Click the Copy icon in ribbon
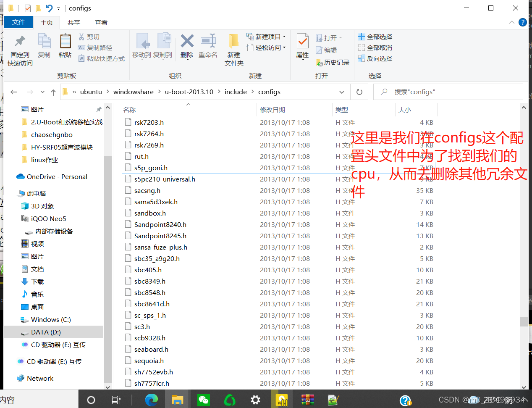The width and height of the screenshot is (532, 408). click(44, 41)
